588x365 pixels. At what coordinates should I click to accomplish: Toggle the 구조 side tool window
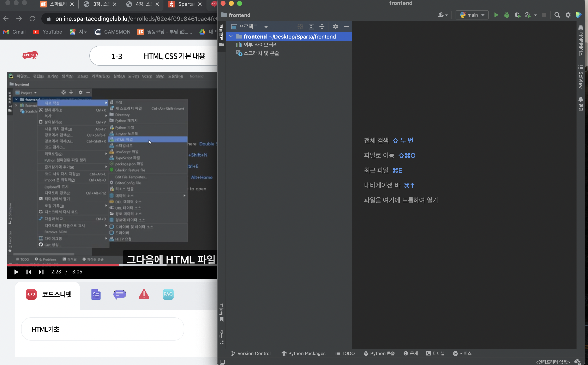pos(221,337)
